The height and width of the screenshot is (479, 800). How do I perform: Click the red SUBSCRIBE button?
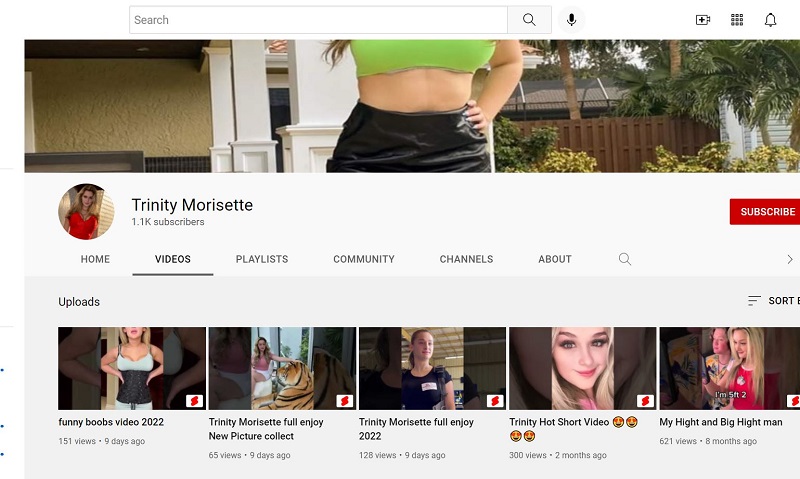(x=765, y=212)
